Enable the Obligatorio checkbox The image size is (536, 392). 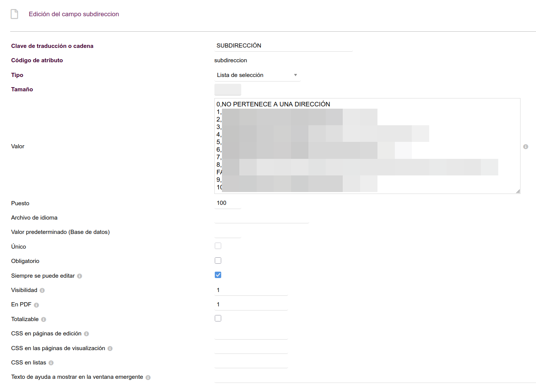(x=218, y=260)
